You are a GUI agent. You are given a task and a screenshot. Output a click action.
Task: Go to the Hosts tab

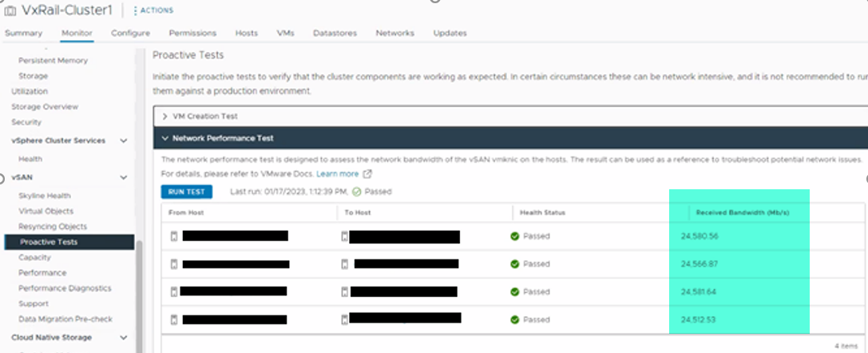[x=246, y=34]
